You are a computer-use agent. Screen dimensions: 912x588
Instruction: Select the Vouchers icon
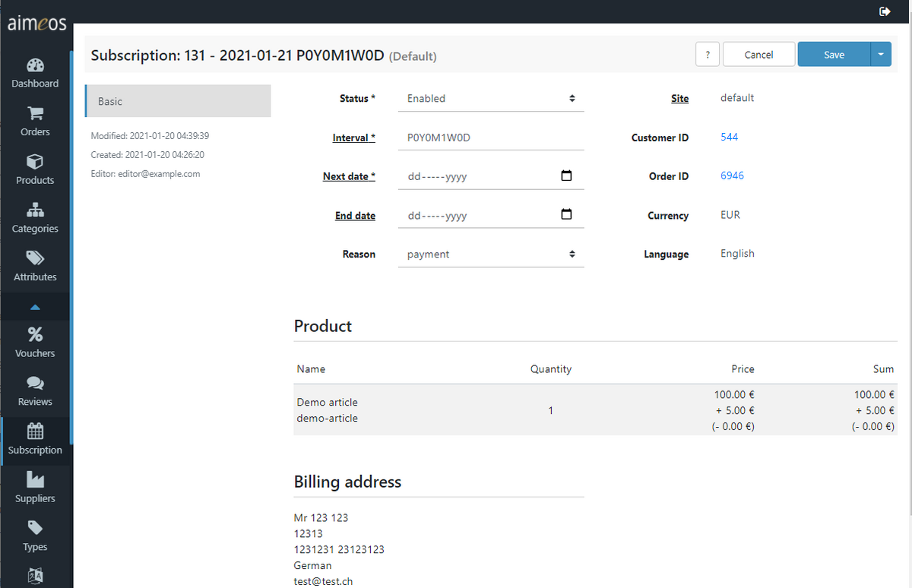pyautogui.click(x=35, y=342)
